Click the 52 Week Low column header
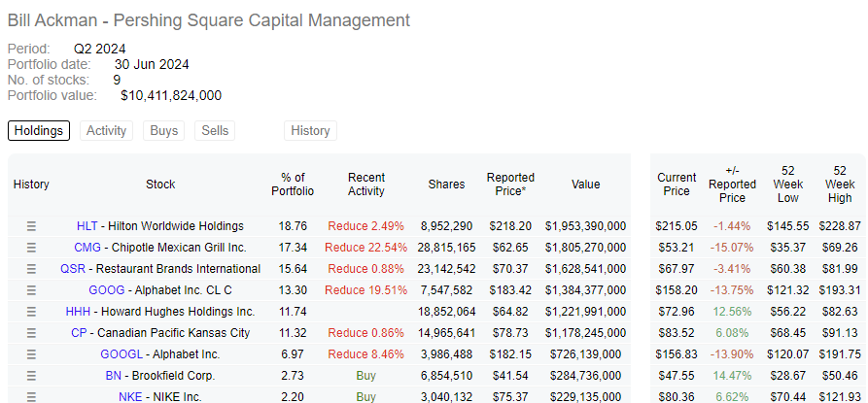This screenshot has height=403, width=868. coord(788,185)
